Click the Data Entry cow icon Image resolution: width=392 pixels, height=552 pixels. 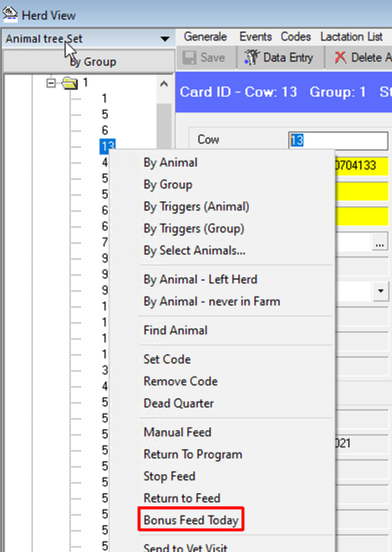coord(251,57)
